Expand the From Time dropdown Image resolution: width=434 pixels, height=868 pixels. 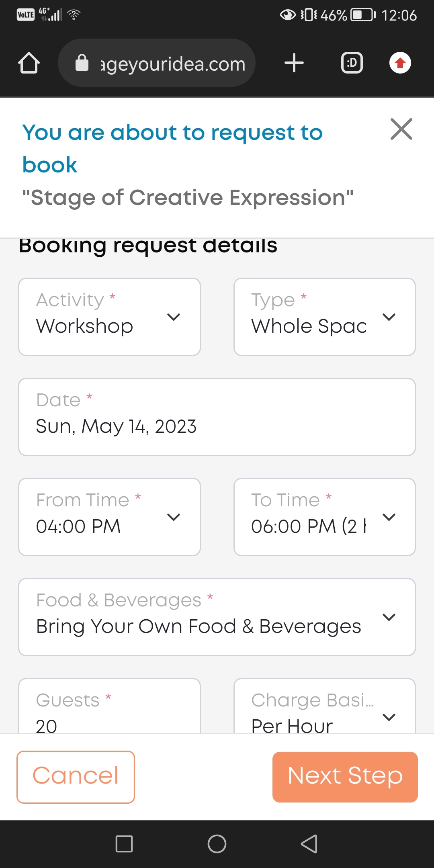click(x=109, y=517)
